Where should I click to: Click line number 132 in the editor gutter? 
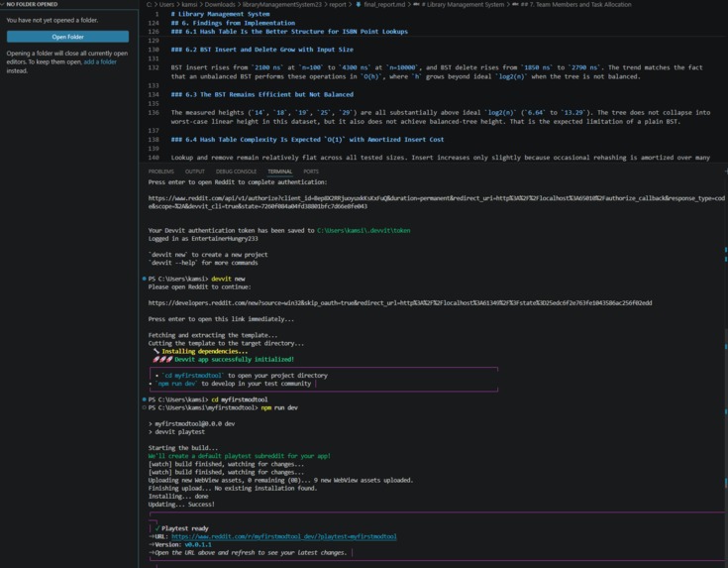click(154, 67)
